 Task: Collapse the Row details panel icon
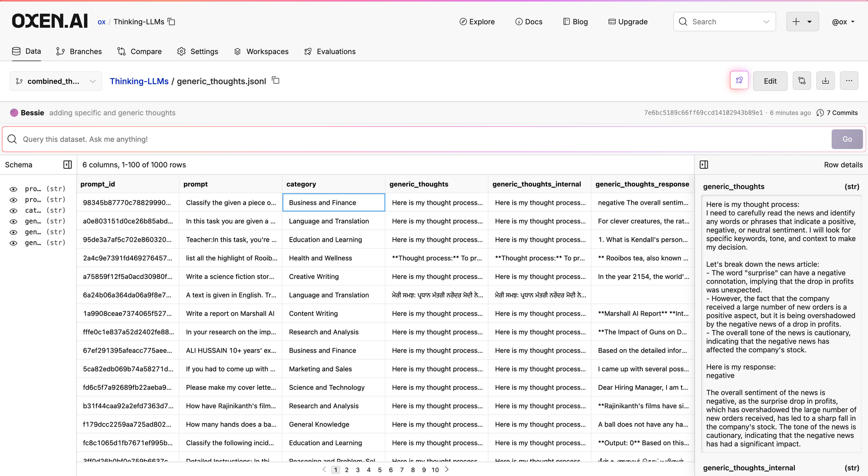point(704,164)
